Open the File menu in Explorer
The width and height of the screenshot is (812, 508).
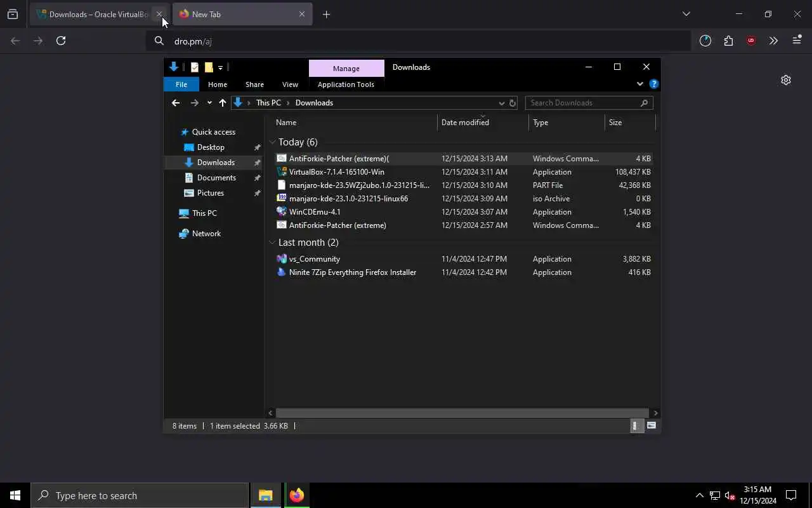(181, 84)
